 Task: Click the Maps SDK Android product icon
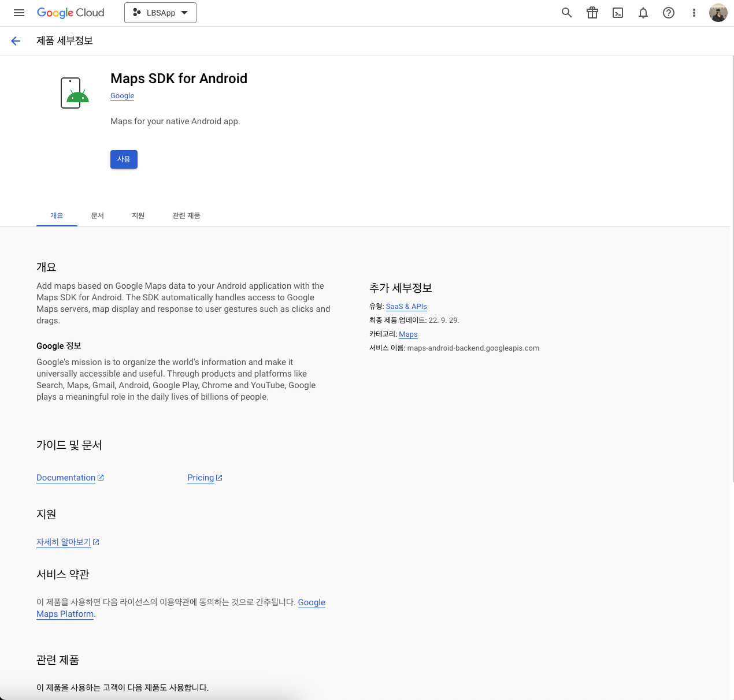(75, 93)
